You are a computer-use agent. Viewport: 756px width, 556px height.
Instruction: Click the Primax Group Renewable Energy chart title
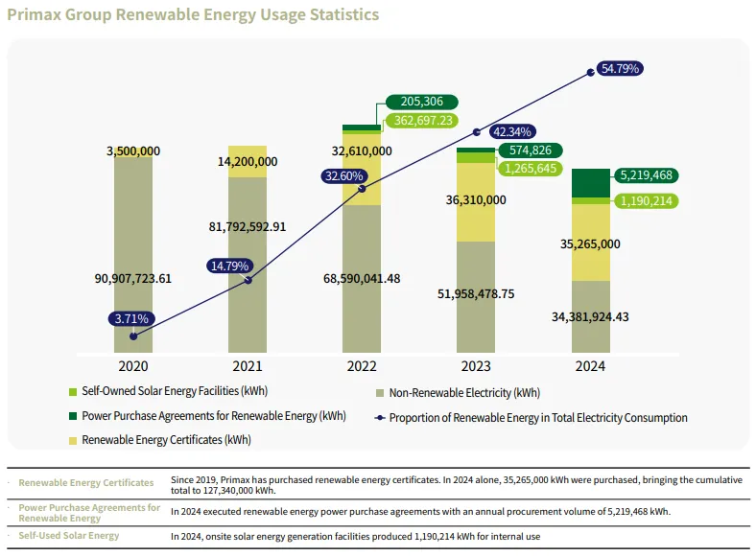[193, 14]
